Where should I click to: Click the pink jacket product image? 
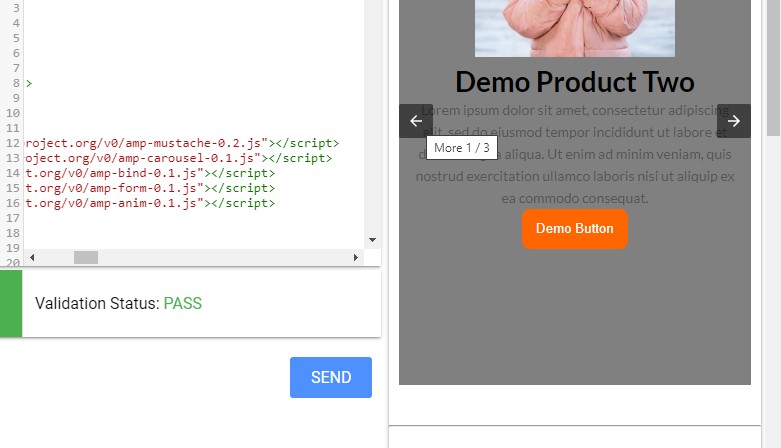[574, 27]
